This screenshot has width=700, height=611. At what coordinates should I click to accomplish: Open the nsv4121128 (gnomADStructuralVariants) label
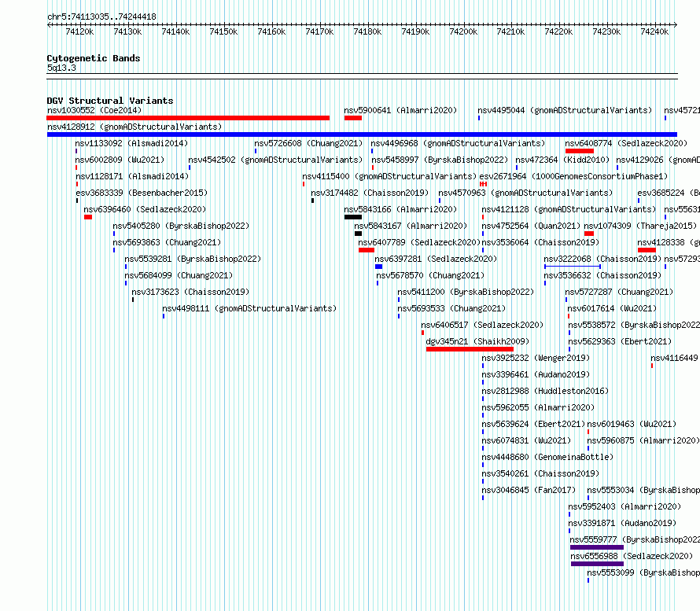[x=569, y=209]
